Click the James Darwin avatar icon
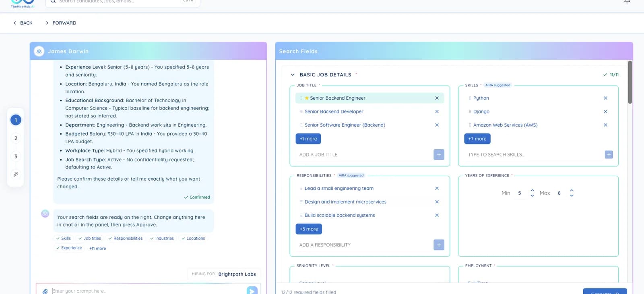This screenshot has height=294, width=644. coord(39,51)
